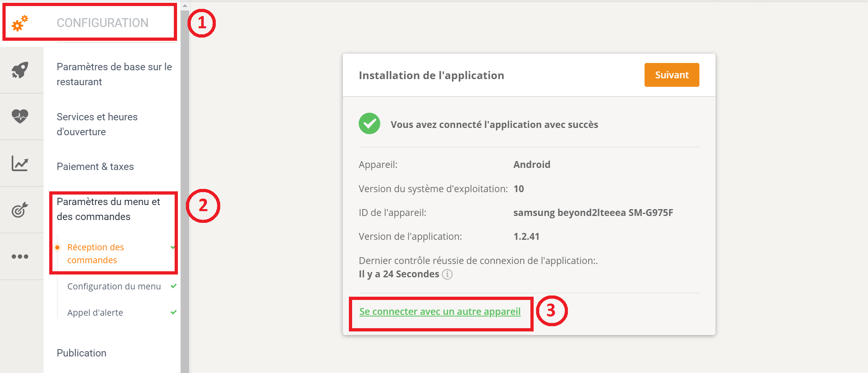The image size is (868, 373).
Task: Expand Paramètres de base sur le restaurant
Action: (x=115, y=74)
